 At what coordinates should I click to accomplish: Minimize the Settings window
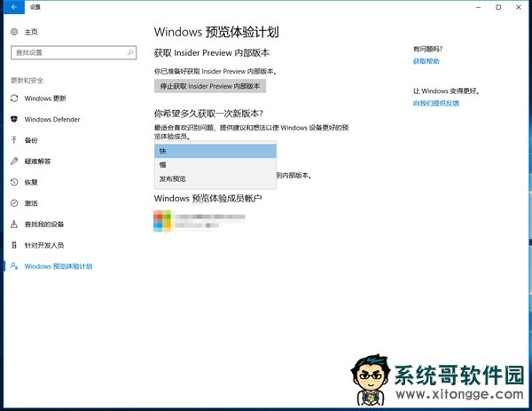(479, 7)
